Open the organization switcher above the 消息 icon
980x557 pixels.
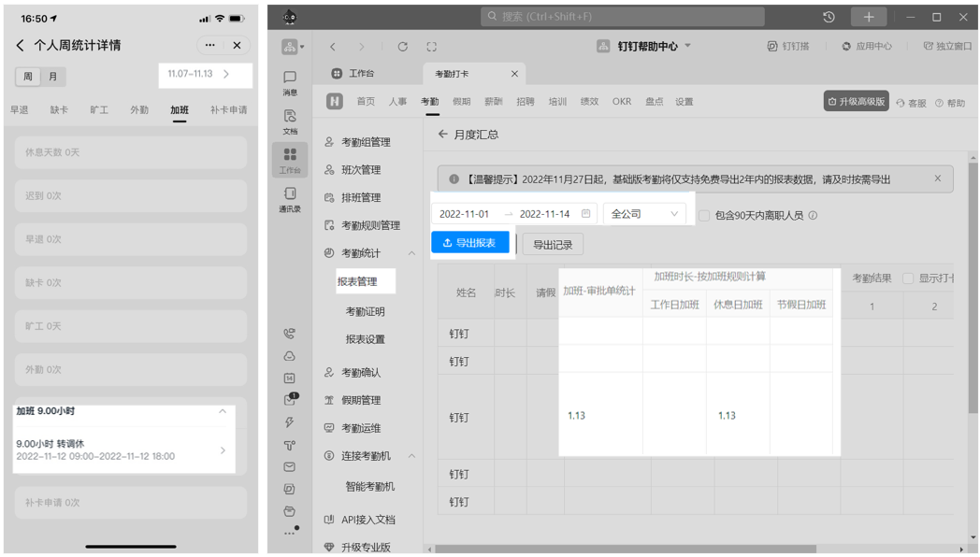coord(292,46)
